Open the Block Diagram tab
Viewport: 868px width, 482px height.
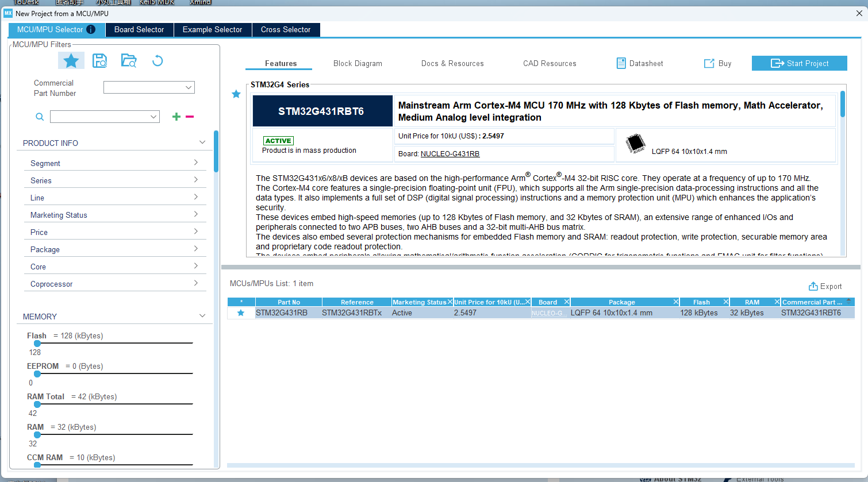(x=358, y=63)
